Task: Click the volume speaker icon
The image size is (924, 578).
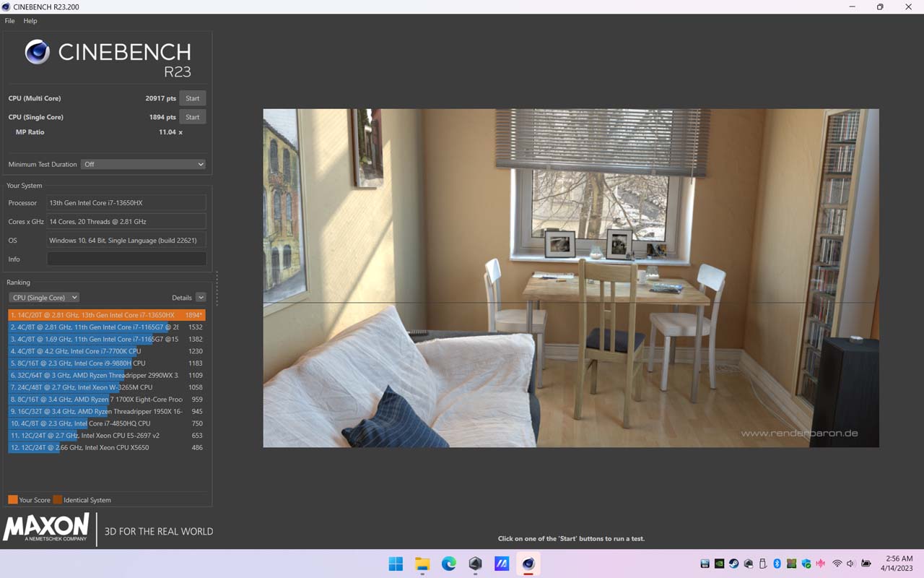Action: (x=850, y=564)
